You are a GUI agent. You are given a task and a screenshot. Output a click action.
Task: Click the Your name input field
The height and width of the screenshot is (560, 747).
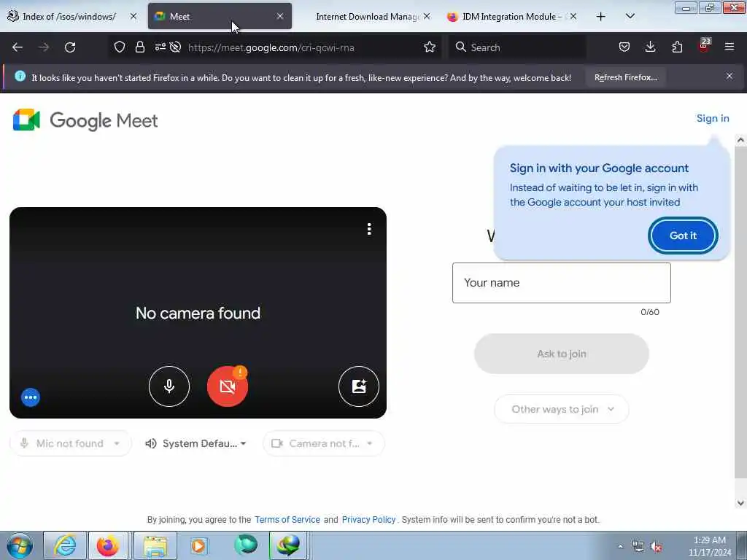[562, 283]
